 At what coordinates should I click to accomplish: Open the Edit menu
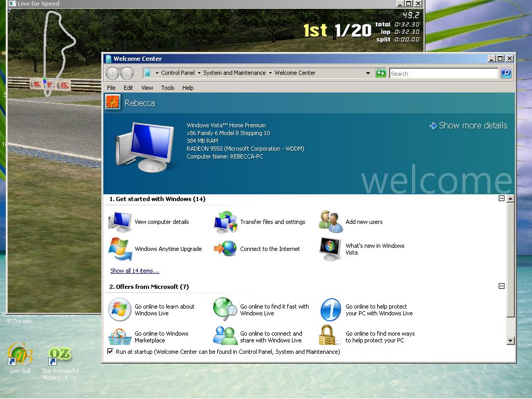[x=128, y=88]
